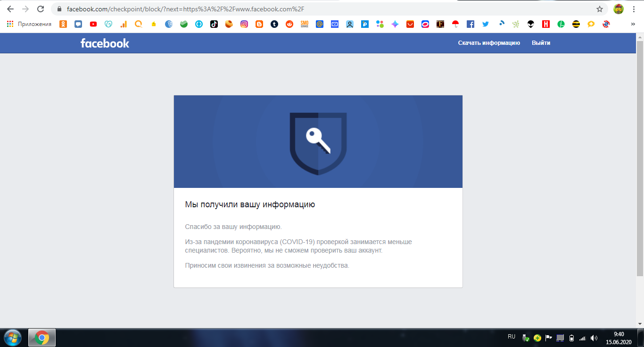Open the Blogger bookmark
This screenshot has height=347, width=644.
tap(259, 24)
